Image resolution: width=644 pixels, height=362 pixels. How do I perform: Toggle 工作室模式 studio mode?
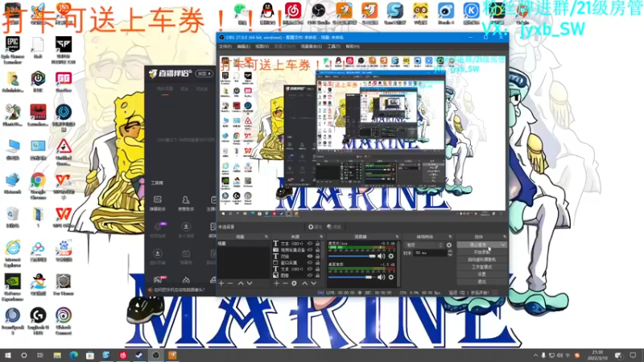(x=481, y=267)
